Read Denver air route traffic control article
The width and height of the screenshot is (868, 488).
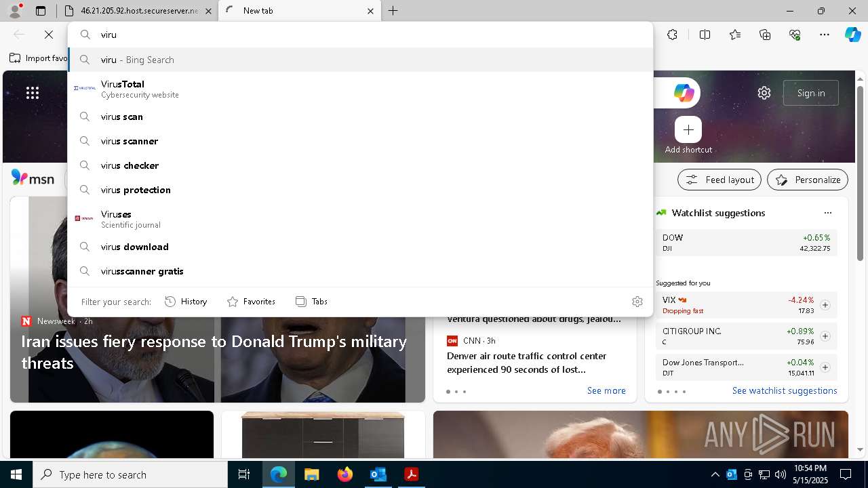tap(527, 363)
